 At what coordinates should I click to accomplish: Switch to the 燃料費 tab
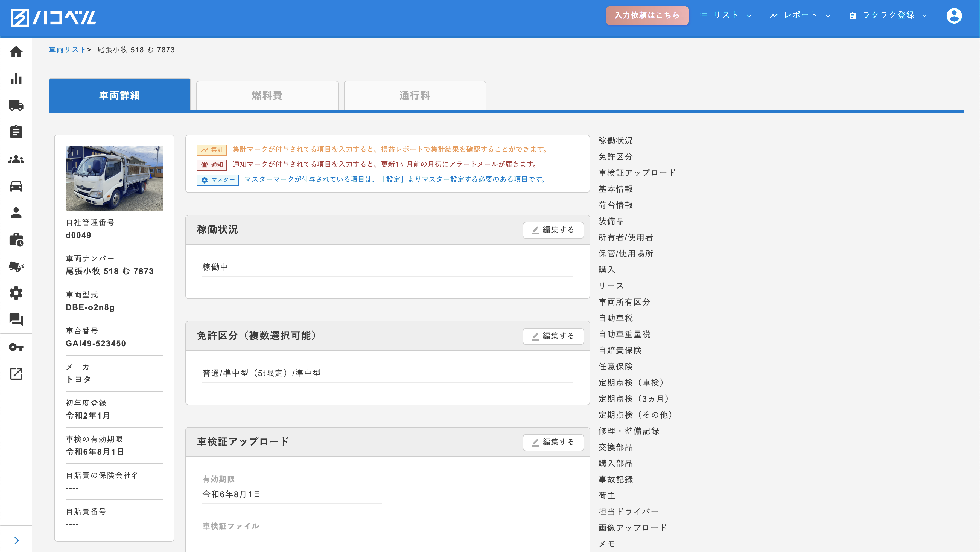click(267, 95)
